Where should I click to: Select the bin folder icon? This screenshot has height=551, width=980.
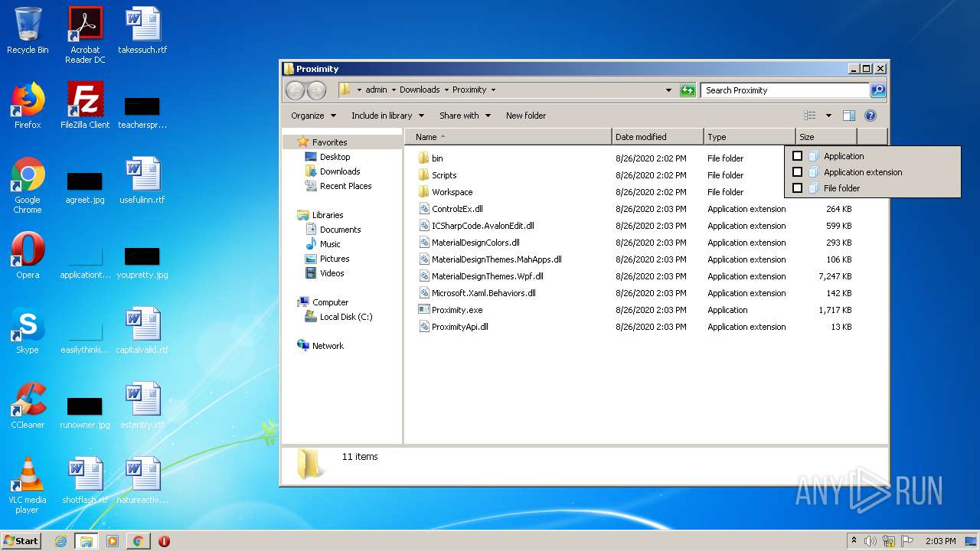click(x=423, y=158)
